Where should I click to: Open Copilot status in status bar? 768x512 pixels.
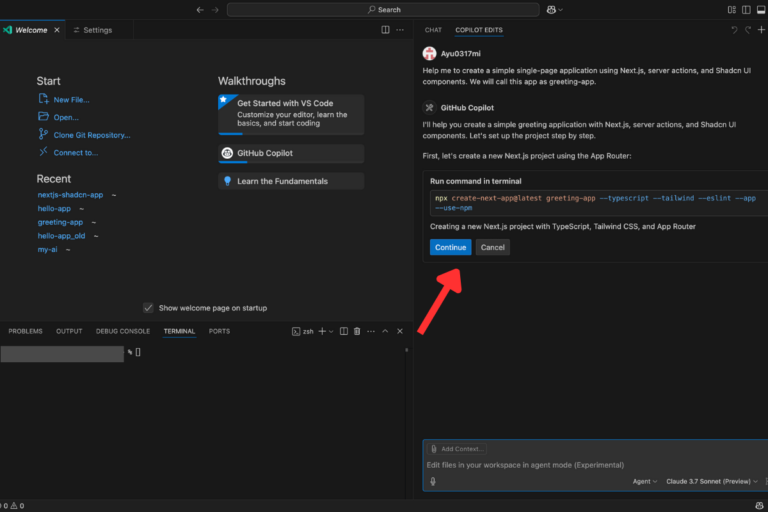(759, 506)
